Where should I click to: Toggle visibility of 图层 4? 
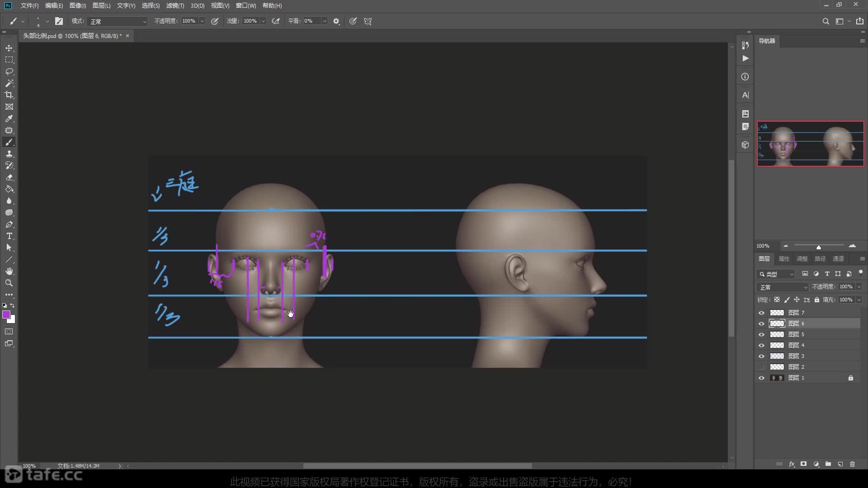click(761, 345)
